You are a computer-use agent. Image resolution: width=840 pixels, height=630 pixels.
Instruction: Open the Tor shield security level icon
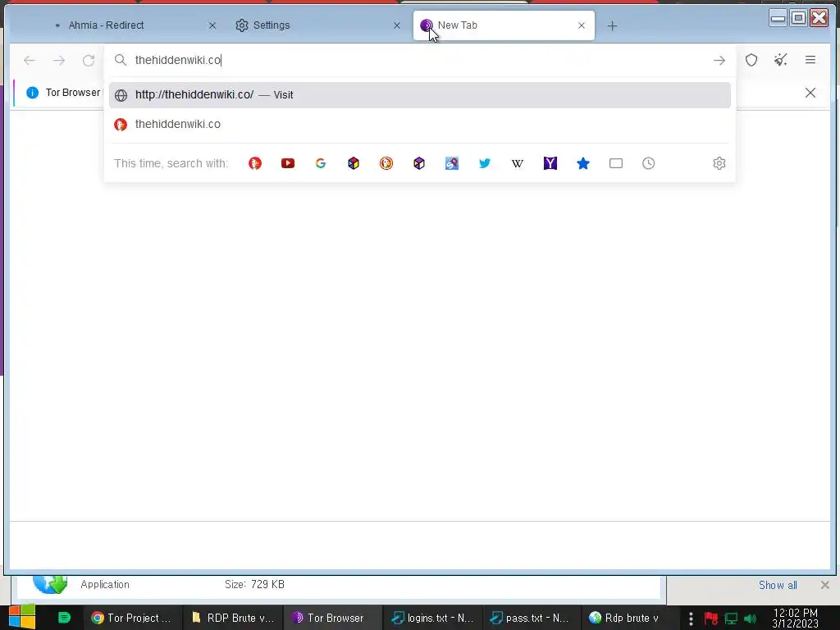[x=751, y=60]
